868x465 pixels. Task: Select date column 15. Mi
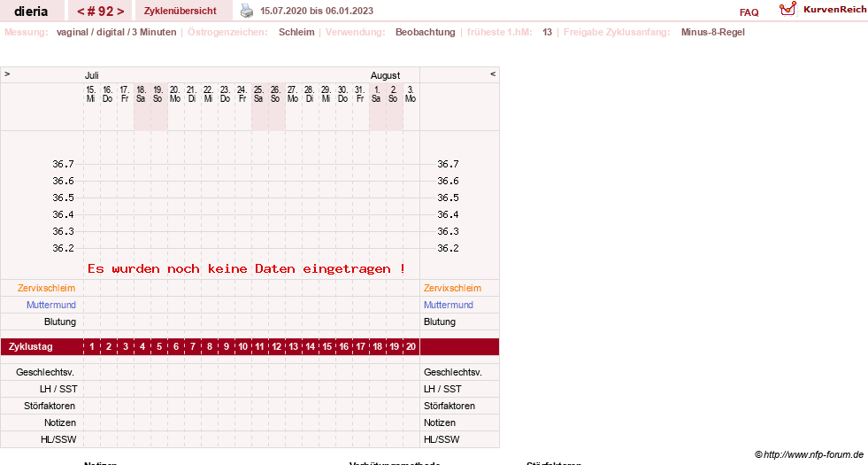point(91,94)
